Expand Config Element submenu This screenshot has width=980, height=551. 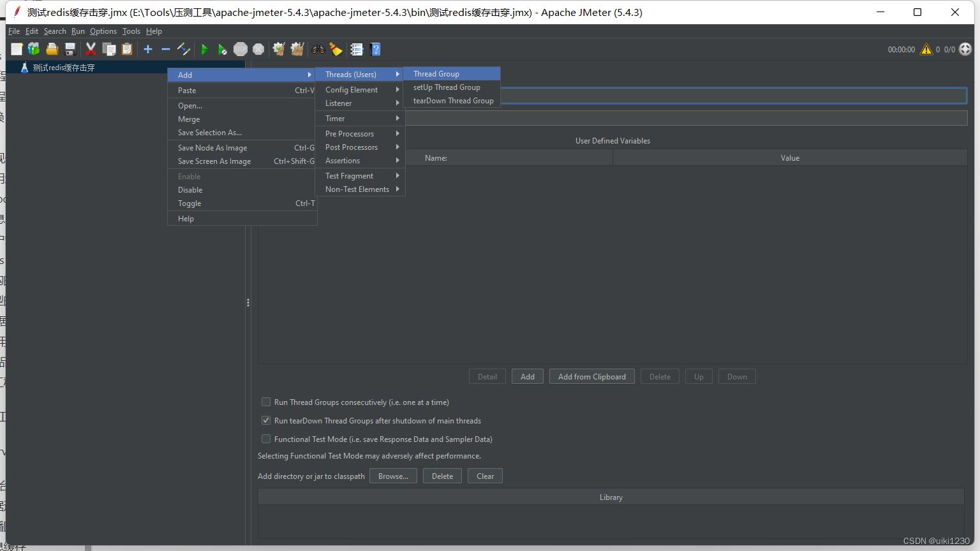point(360,90)
